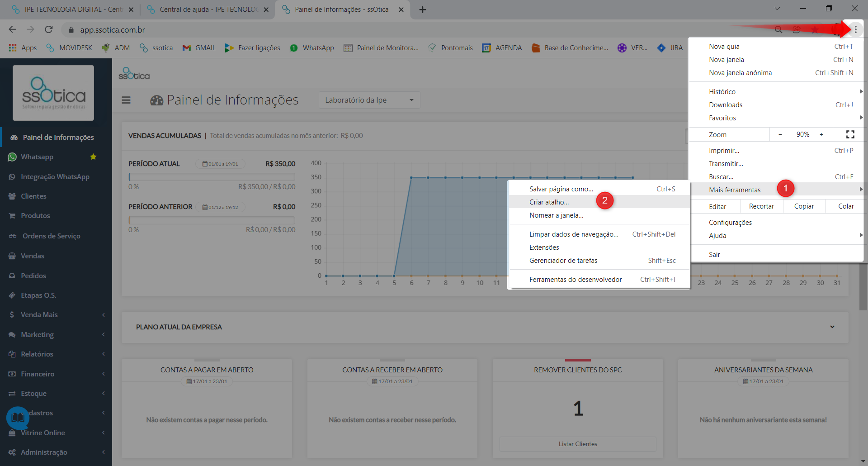Viewport: 868px width, 466px height.
Task: Open the MOVIDESK bookmark
Action: coord(69,48)
